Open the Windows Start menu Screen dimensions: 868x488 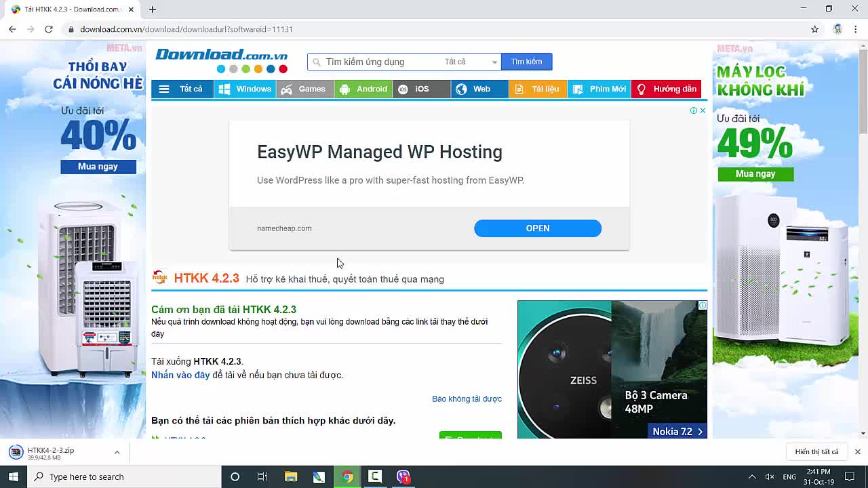(14, 476)
